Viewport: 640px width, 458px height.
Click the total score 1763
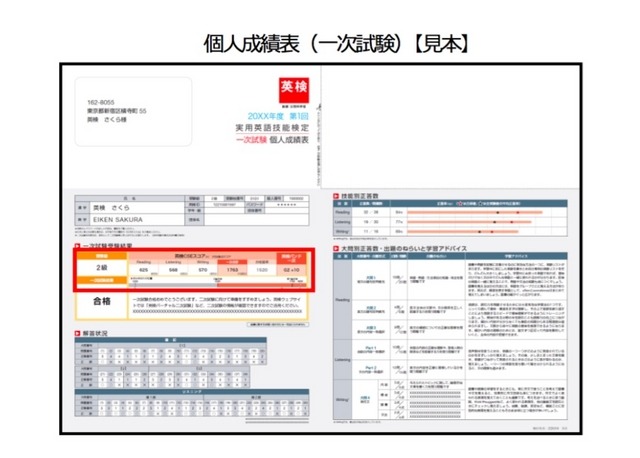tap(232, 270)
